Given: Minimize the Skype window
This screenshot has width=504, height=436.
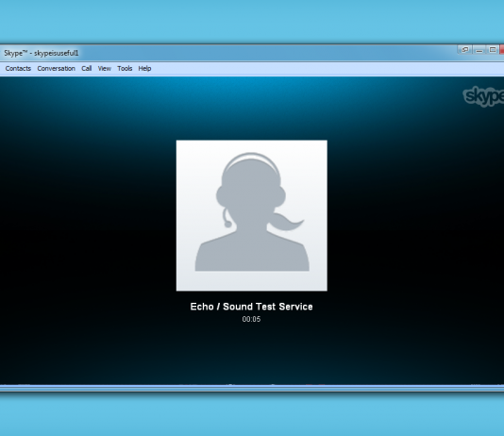Looking at the screenshot, I should pyautogui.click(x=479, y=50).
